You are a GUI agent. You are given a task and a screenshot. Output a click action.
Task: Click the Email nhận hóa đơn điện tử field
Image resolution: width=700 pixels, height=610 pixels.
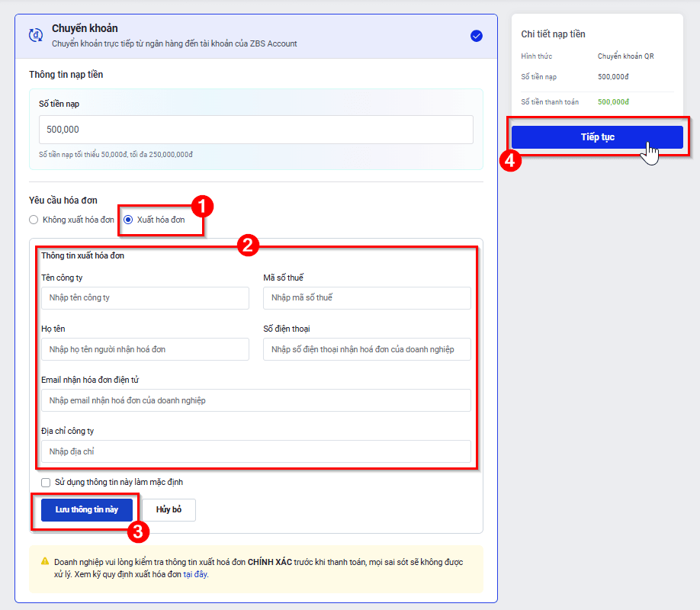(x=255, y=400)
